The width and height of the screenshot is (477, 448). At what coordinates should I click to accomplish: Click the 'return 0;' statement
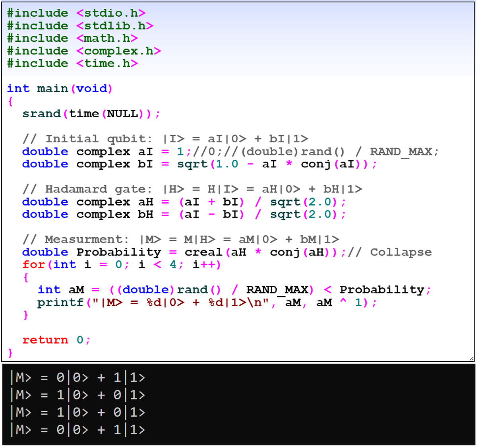[x=56, y=340]
